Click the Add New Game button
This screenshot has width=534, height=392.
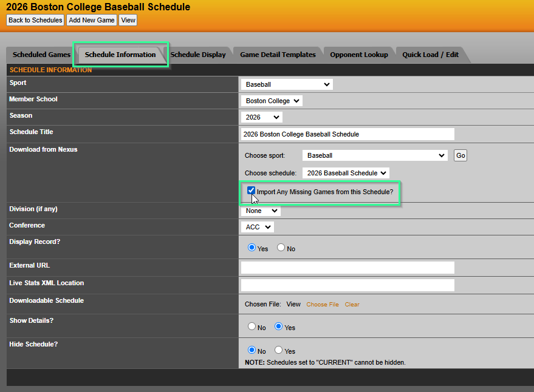tap(92, 20)
